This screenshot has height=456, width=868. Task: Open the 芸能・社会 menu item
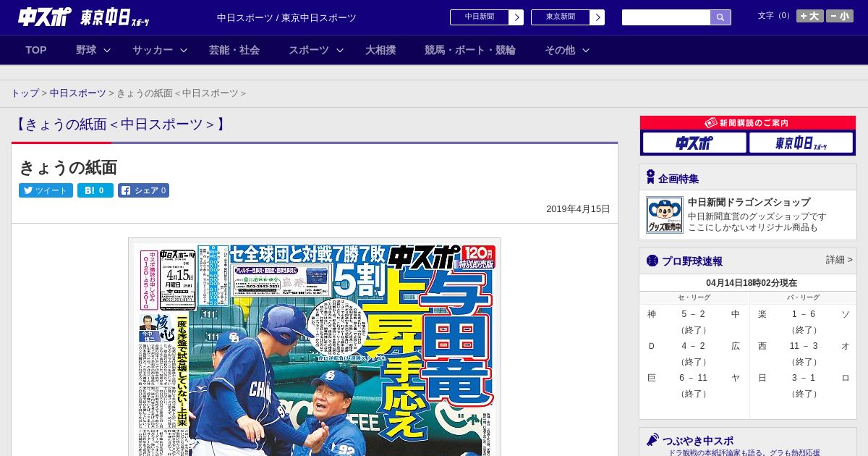[x=234, y=50]
